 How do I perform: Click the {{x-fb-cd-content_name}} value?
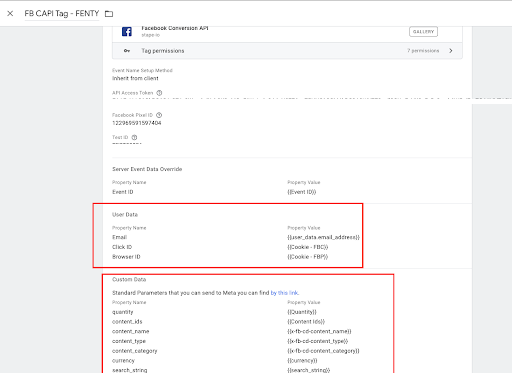(x=319, y=331)
